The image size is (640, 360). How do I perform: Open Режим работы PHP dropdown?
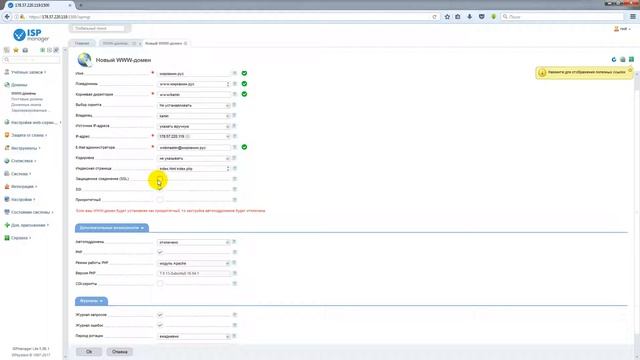[x=194, y=263]
